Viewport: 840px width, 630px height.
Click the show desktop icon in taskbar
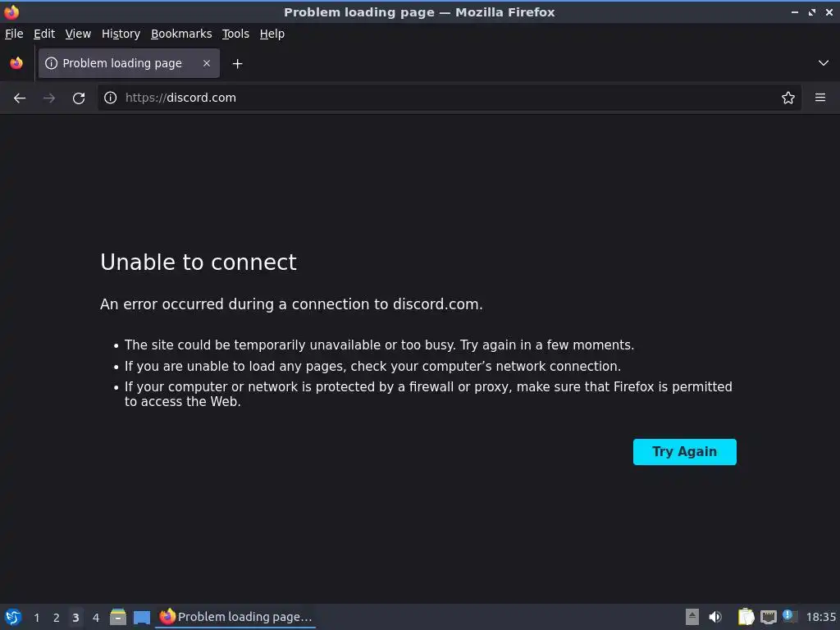coord(142,617)
